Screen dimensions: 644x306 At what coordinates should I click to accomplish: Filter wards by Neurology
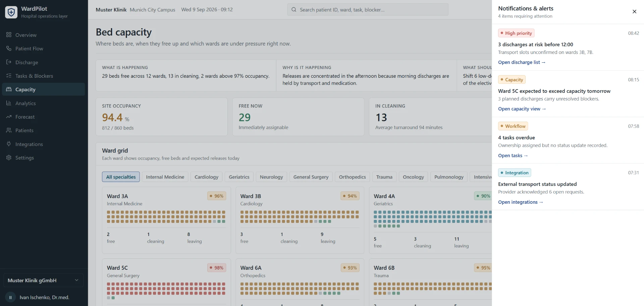(x=271, y=177)
